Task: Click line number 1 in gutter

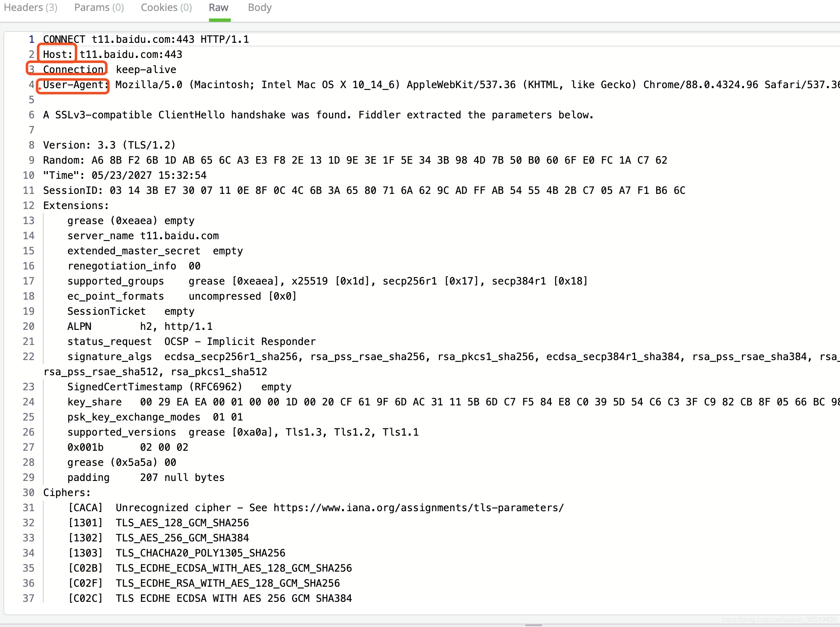Action: pyautogui.click(x=31, y=39)
